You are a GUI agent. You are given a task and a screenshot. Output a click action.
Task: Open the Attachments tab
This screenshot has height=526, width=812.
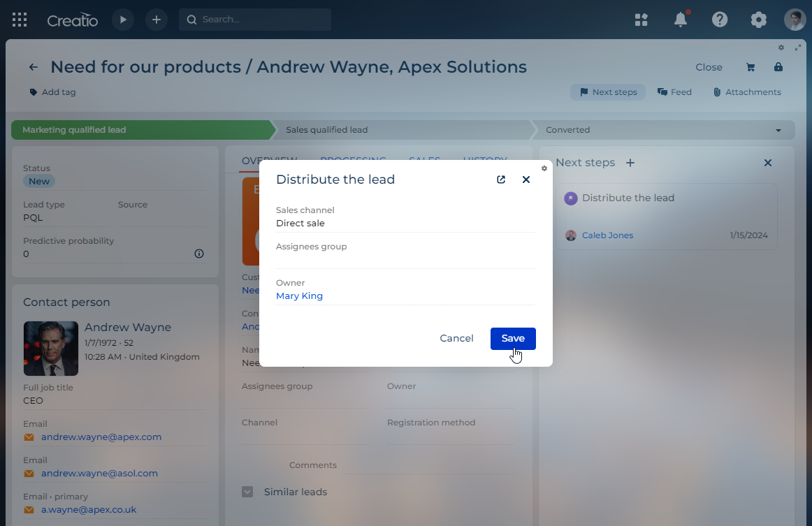[746, 92]
